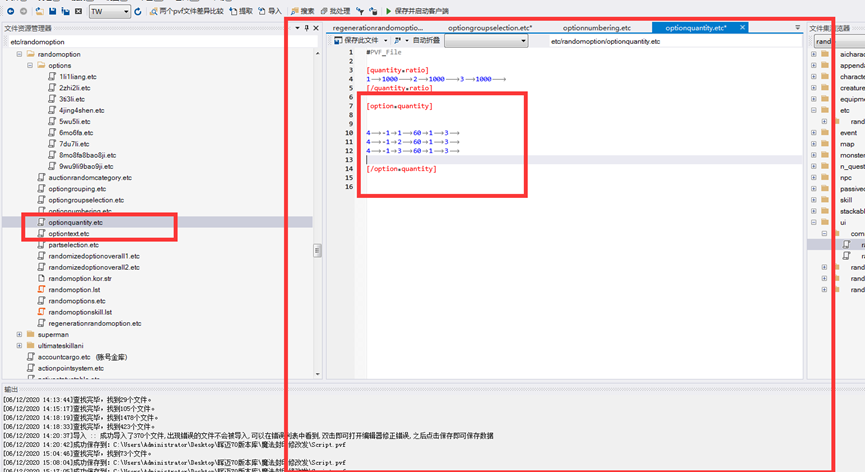
Task: Click the 导入 import toolbar button
Action: click(x=269, y=11)
